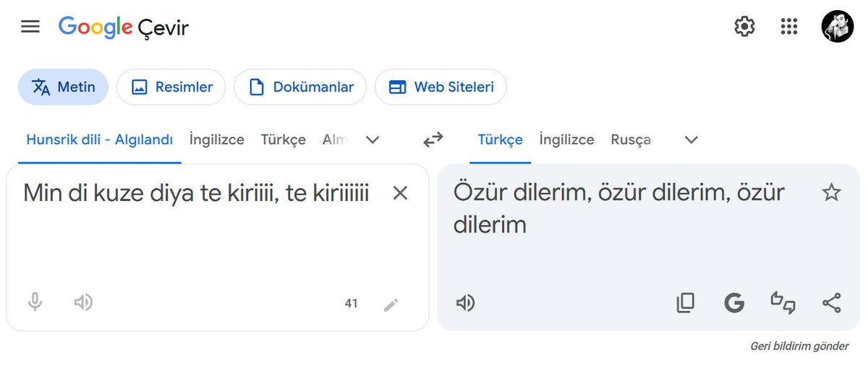Switch to Resimler mode

click(x=171, y=87)
